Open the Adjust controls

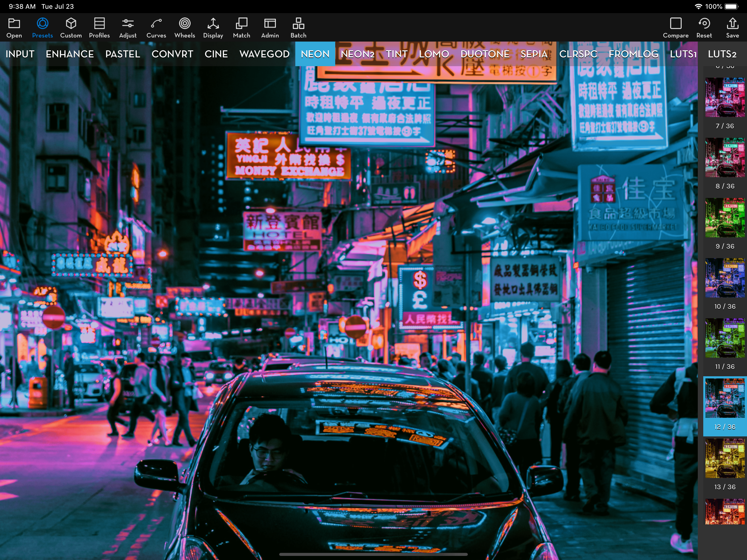click(128, 27)
